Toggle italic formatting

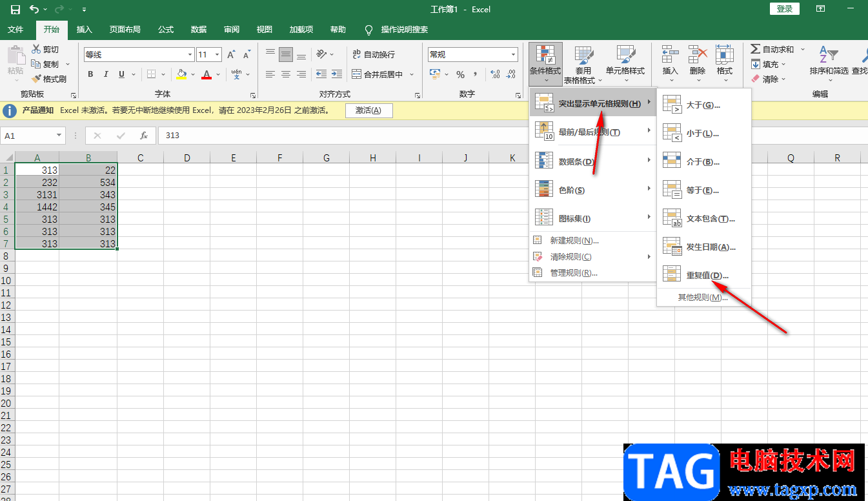click(x=106, y=74)
